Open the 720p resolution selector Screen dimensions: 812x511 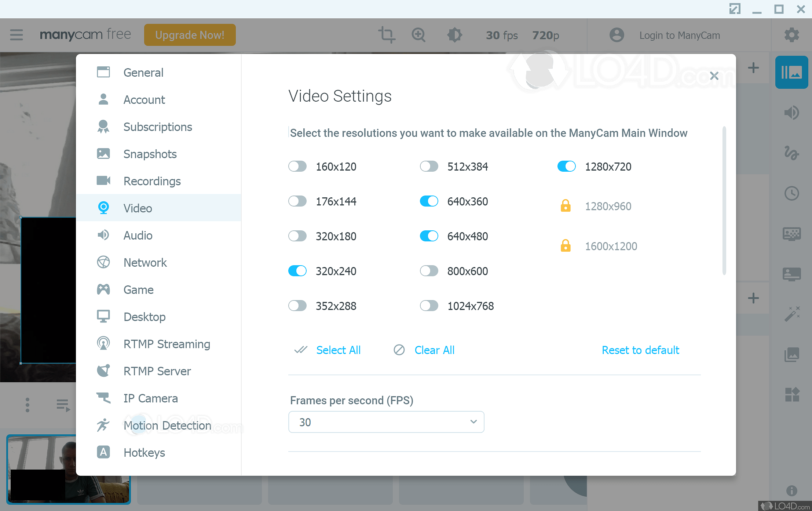tap(545, 35)
